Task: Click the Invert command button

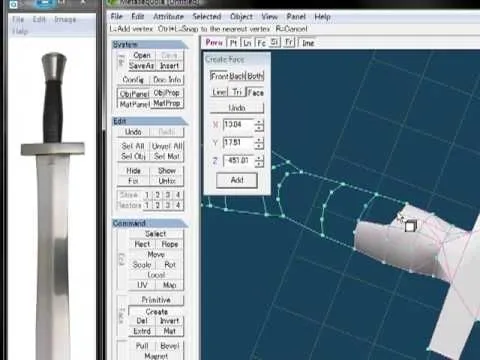Action: 170,321
